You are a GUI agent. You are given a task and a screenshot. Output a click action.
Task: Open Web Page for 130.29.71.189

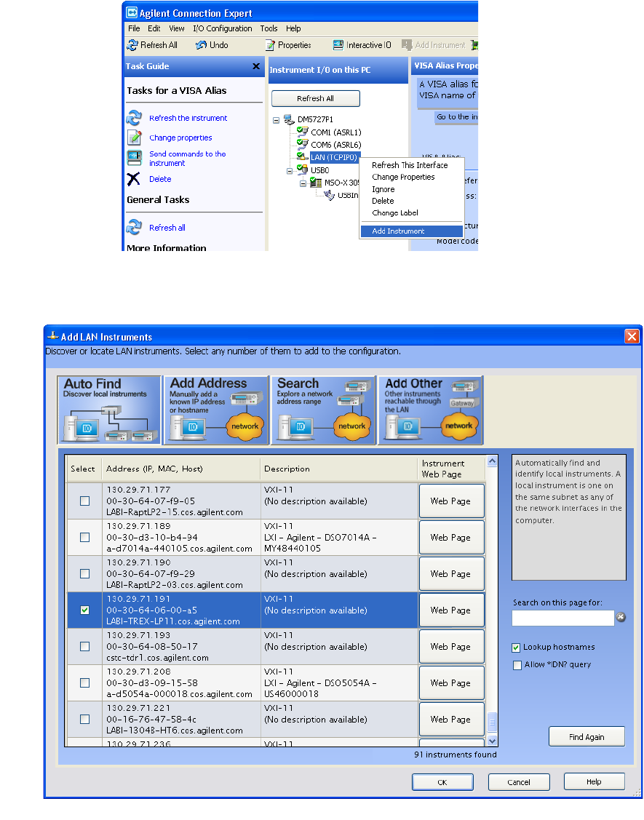451,538
